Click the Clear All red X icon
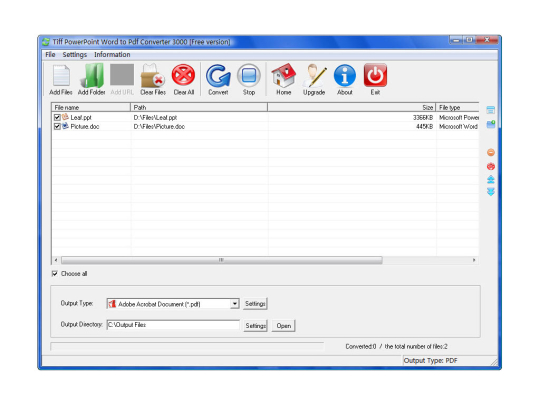540x405 pixels. coord(184,75)
